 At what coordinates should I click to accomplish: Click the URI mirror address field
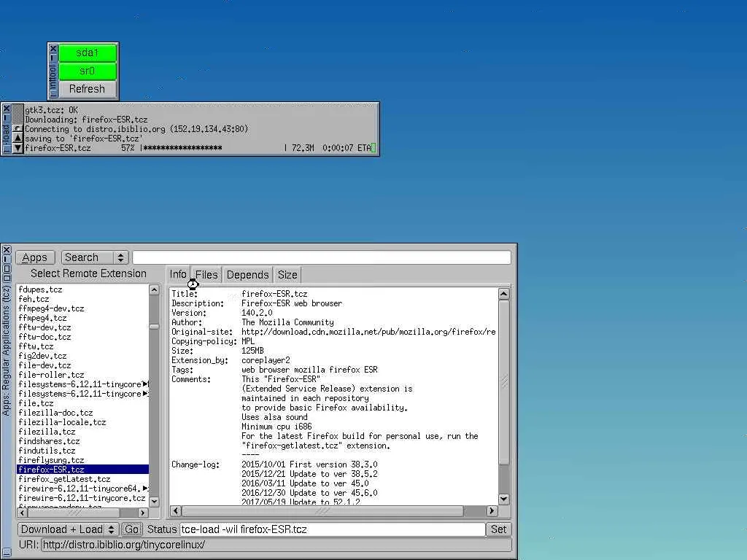(x=276, y=544)
